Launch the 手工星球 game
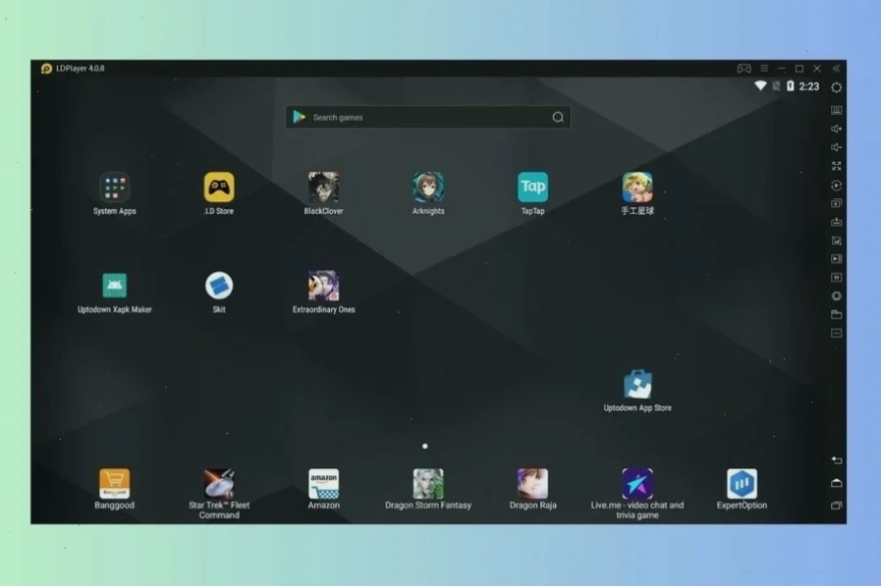 click(x=637, y=187)
